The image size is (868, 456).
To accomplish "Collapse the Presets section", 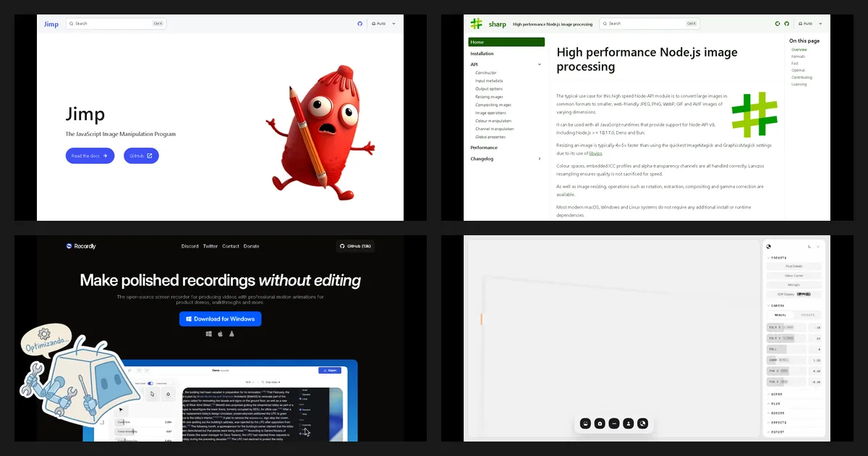I will 778,258.
